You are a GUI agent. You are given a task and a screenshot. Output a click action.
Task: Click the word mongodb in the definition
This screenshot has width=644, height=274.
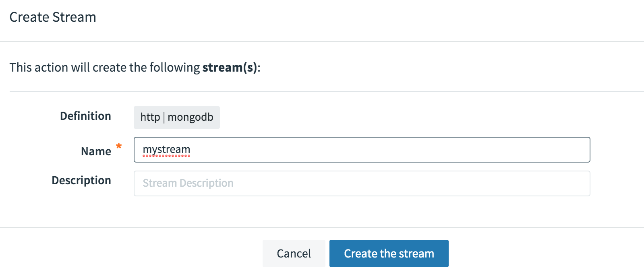click(191, 117)
